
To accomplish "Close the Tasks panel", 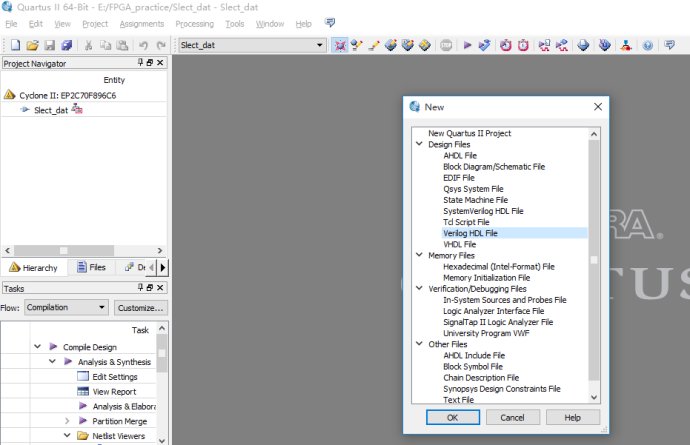I will coord(160,287).
